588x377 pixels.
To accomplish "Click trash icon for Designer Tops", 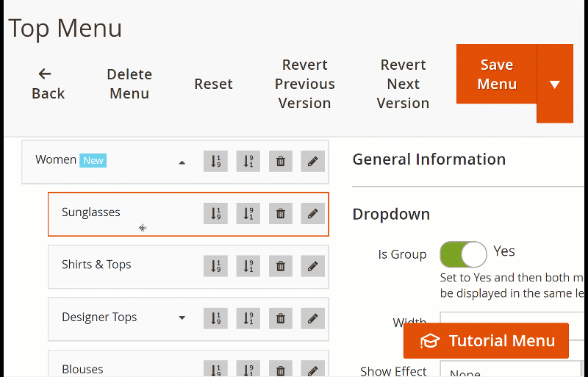I will (280, 319).
